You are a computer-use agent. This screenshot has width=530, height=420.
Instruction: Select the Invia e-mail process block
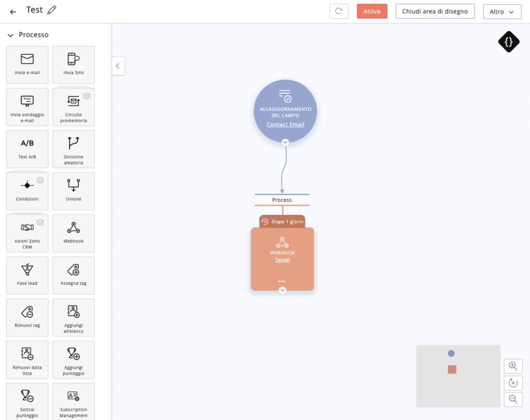[x=27, y=64]
